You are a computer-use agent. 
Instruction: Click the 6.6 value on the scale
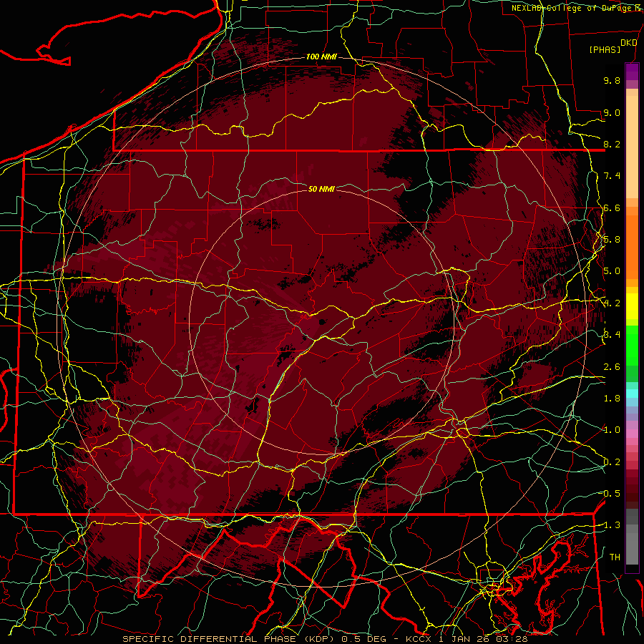pos(612,208)
